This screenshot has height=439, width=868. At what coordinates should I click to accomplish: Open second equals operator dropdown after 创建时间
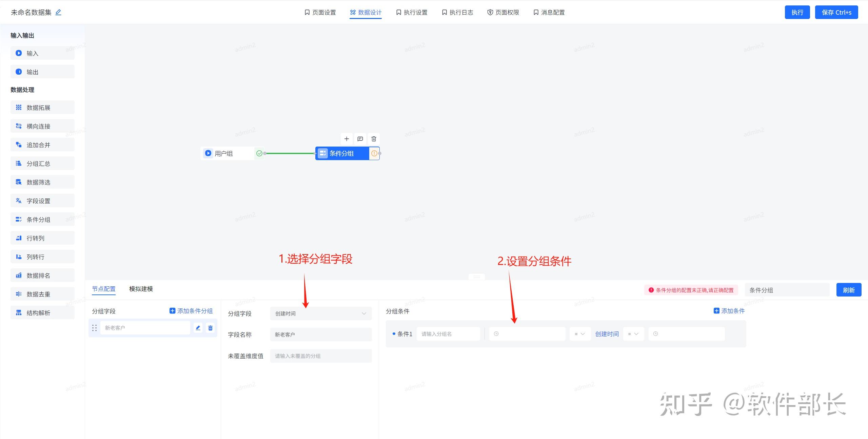coord(633,334)
